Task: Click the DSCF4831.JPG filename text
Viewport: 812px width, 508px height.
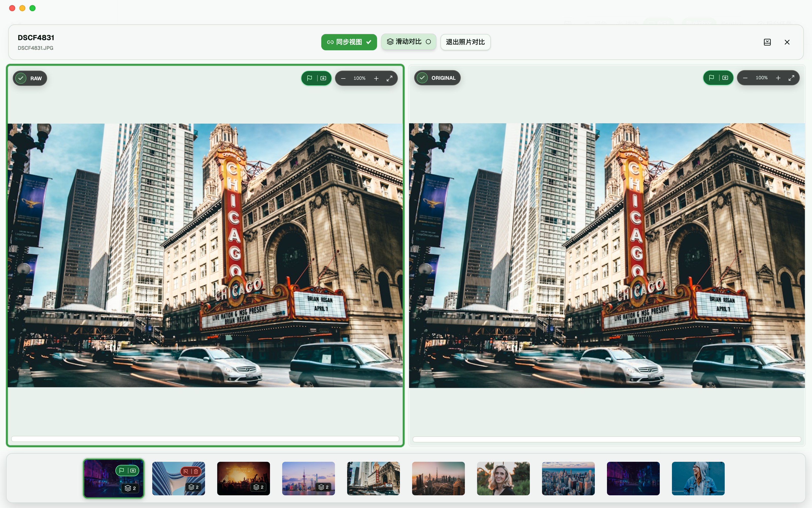Action: 35,48
